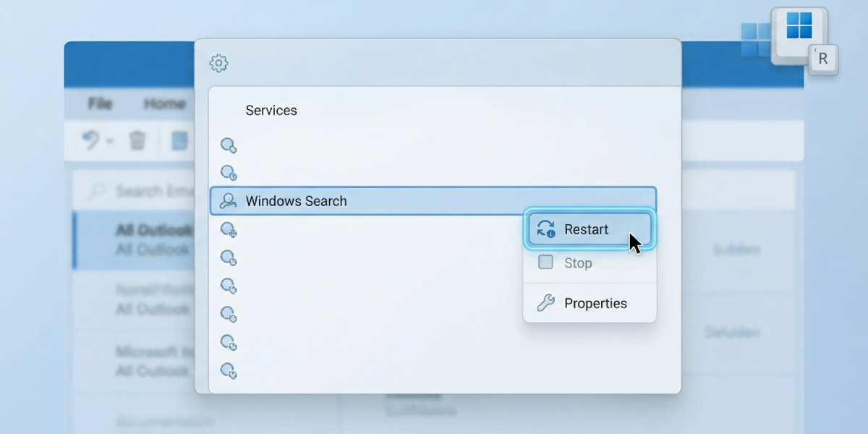Click the service icon directly below Windows Search

tap(229, 230)
